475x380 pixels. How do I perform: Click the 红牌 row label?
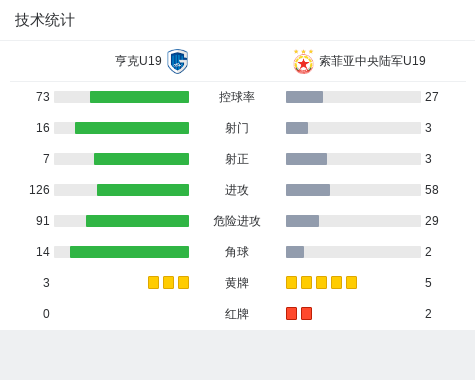click(x=237, y=314)
